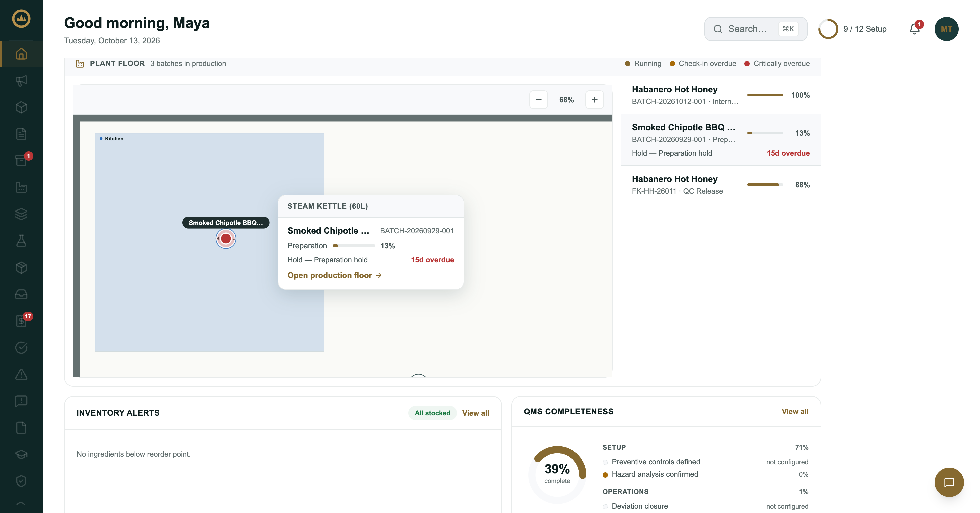Click the Search field
Viewport: 980px width, 513px height.
pos(756,29)
